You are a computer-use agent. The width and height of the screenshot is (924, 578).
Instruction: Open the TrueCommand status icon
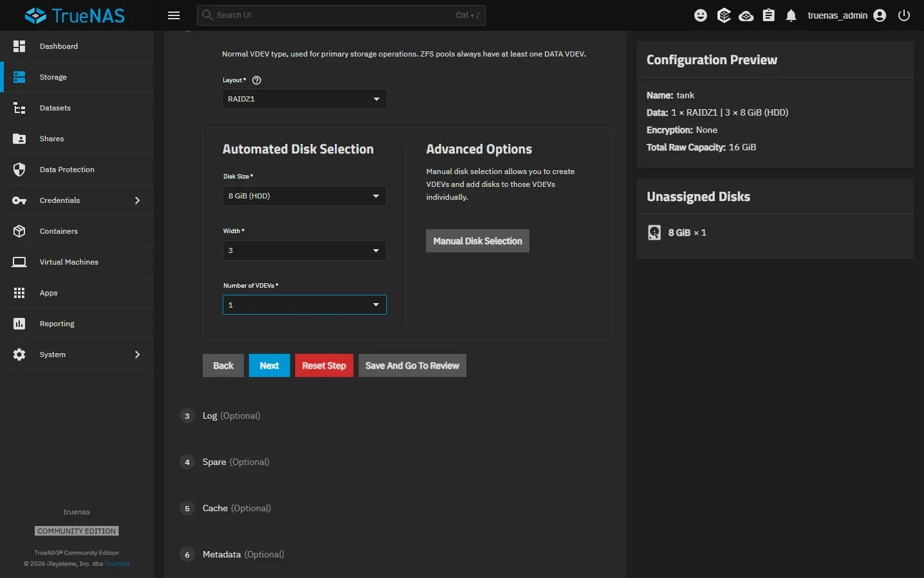point(724,15)
